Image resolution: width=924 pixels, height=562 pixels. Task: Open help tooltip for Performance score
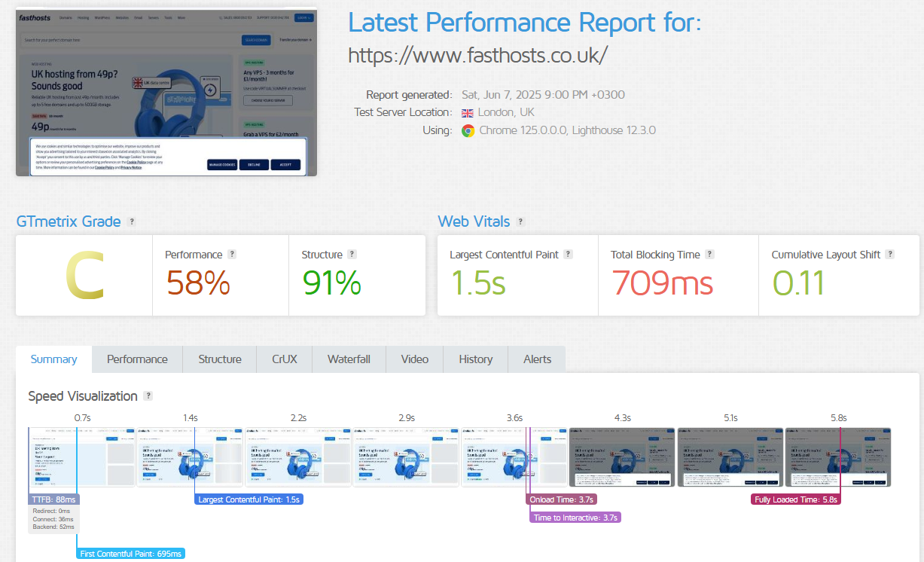pyautogui.click(x=232, y=255)
